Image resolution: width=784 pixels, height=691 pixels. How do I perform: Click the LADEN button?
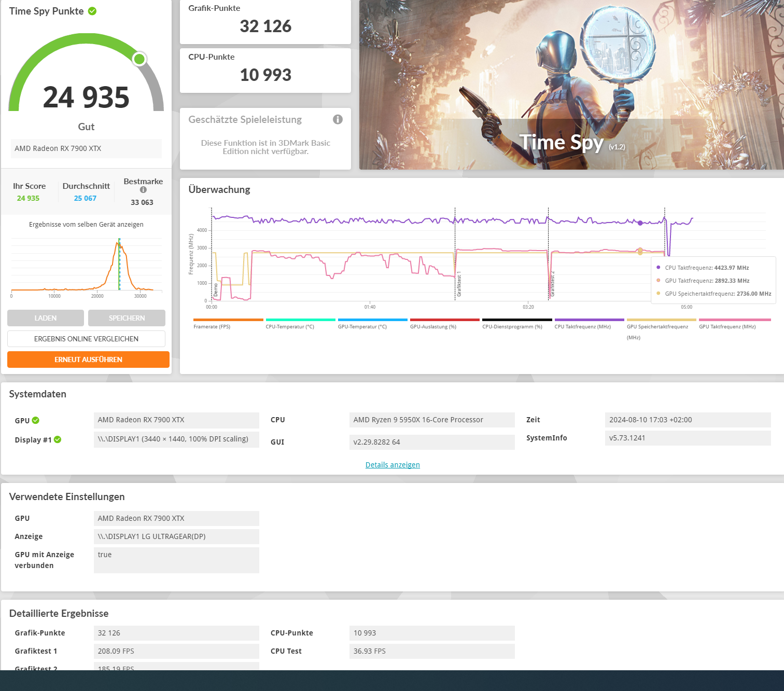46,318
